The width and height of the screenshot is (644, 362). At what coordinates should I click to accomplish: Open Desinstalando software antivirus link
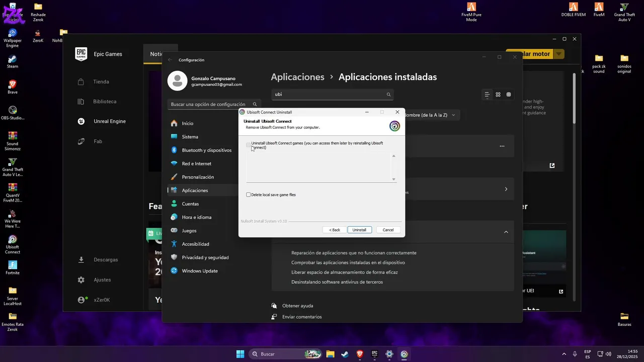coord(337,282)
